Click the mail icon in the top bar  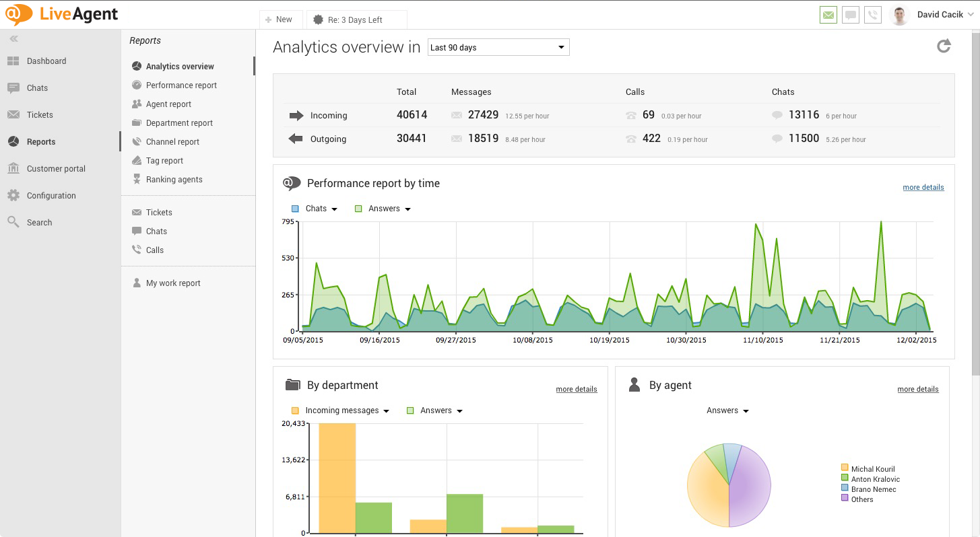pyautogui.click(x=828, y=14)
